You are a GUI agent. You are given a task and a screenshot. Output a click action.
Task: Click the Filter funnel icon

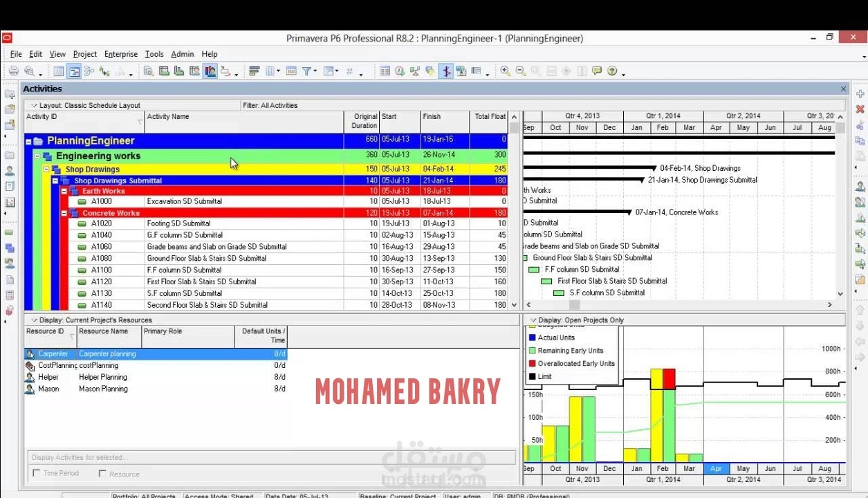point(307,71)
